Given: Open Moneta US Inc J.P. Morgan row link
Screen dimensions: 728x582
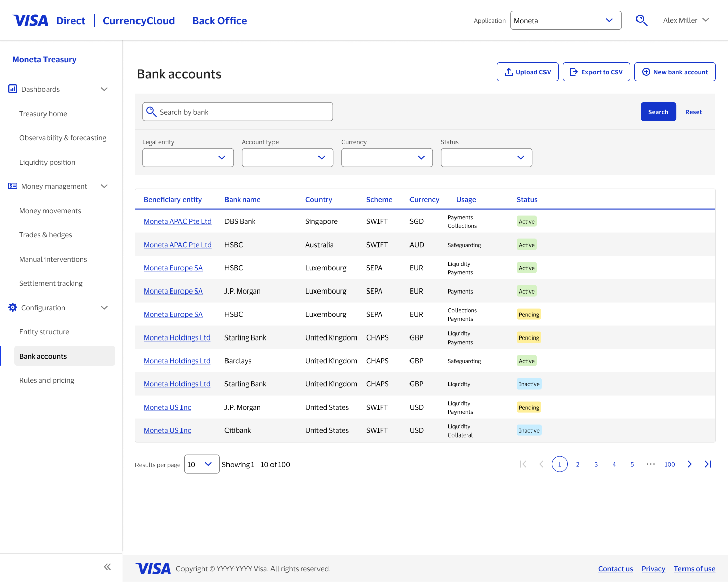Looking at the screenshot, I should tap(167, 407).
